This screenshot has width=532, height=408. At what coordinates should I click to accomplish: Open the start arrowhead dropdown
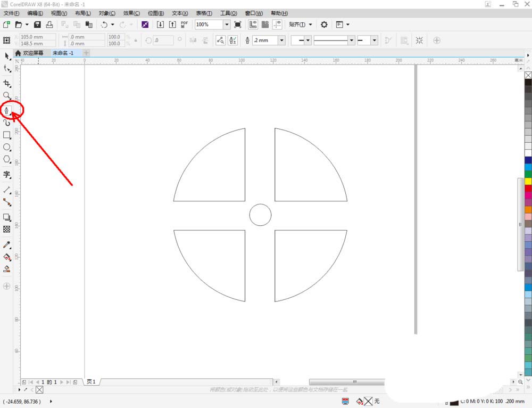308,40
